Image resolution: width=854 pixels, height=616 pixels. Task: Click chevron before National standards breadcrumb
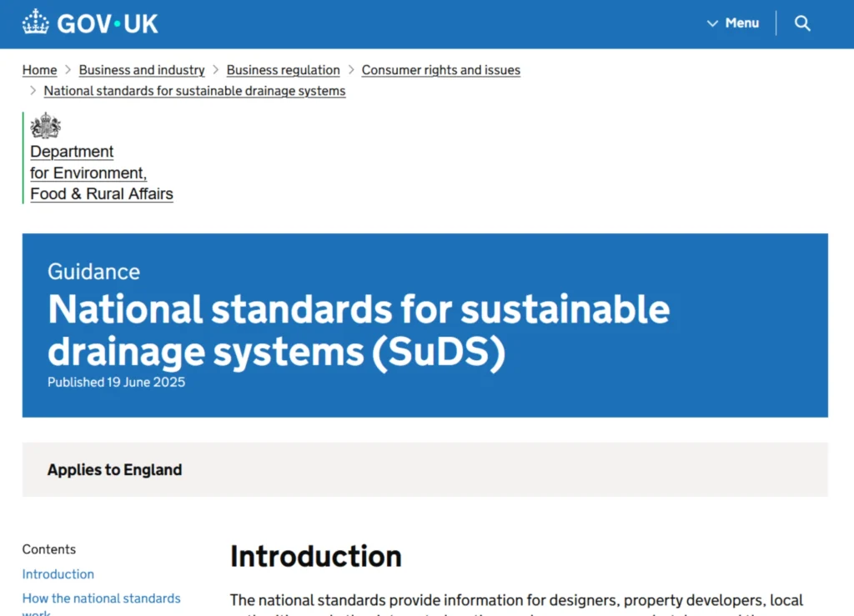[x=33, y=90]
